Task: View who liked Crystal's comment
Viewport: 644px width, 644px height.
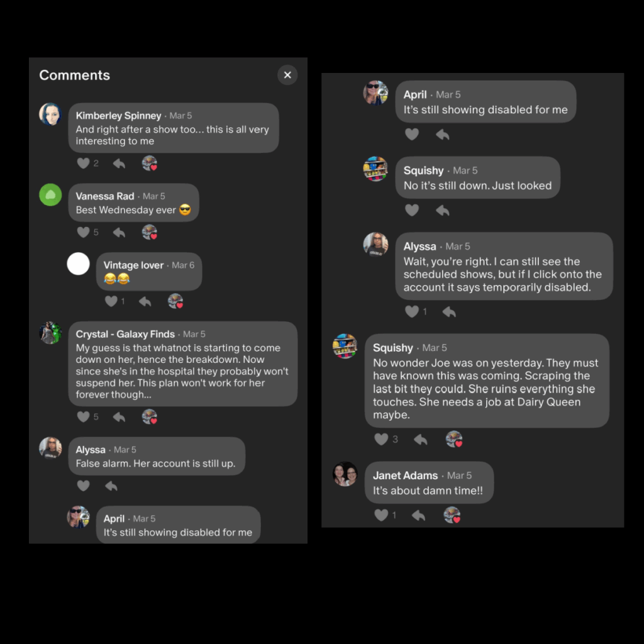Action: (x=150, y=417)
